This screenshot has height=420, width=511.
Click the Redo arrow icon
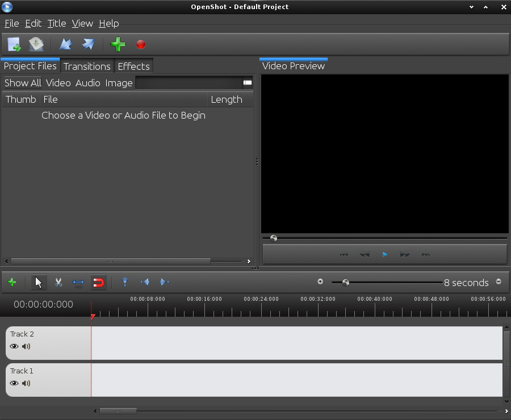point(89,44)
